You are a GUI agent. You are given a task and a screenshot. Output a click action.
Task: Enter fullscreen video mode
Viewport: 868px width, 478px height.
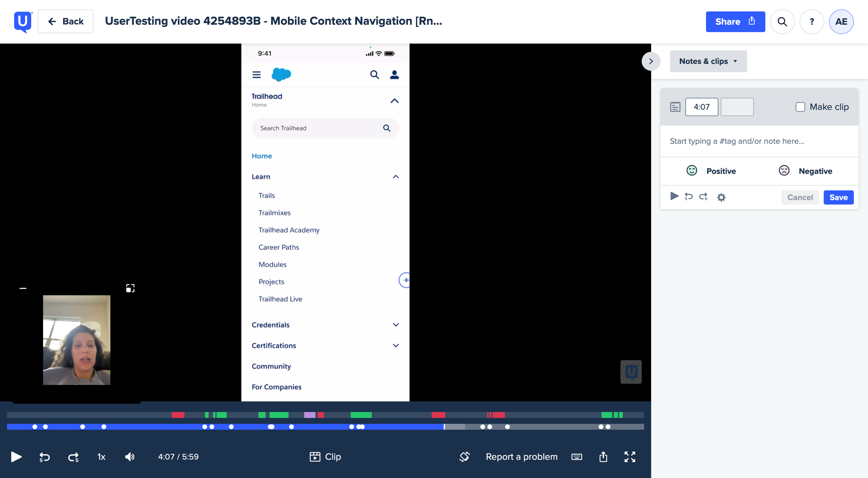[x=630, y=457]
